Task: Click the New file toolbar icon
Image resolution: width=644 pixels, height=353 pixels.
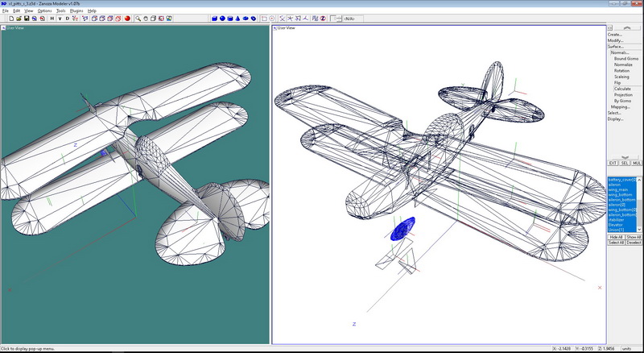Action: tap(12, 17)
